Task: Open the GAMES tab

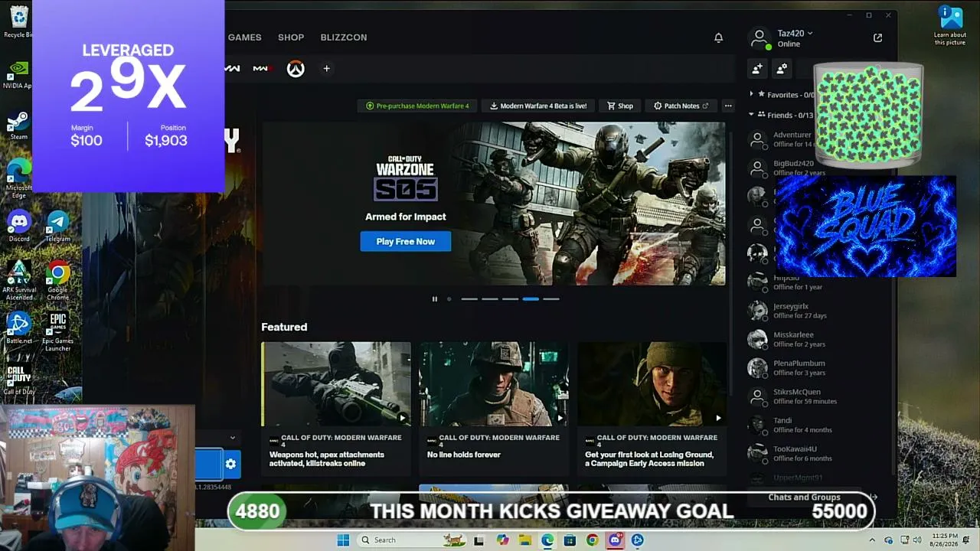Action: 244,37
